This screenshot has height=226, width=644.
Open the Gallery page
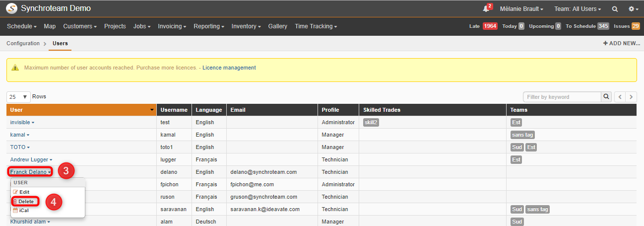(278, 26)
